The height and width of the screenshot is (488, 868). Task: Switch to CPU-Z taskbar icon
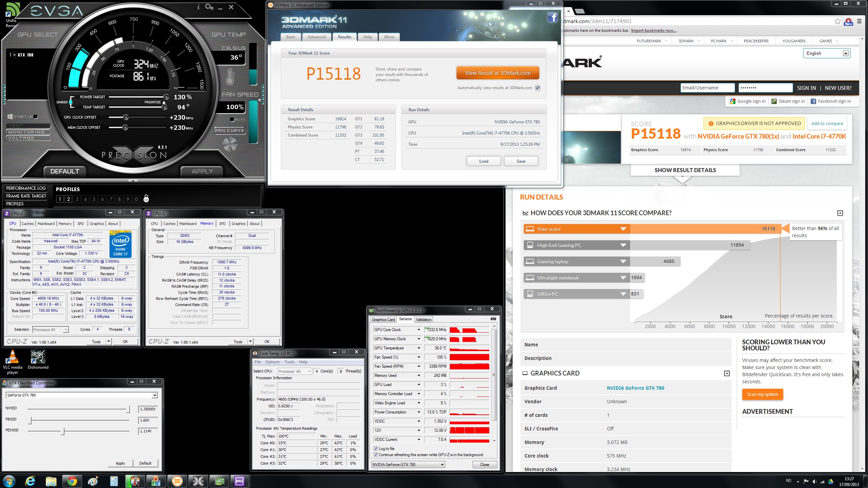tap(240, 481)
